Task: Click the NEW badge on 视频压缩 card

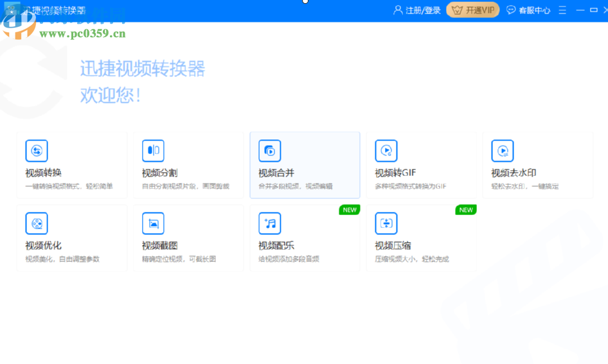Action: [466, 210]
